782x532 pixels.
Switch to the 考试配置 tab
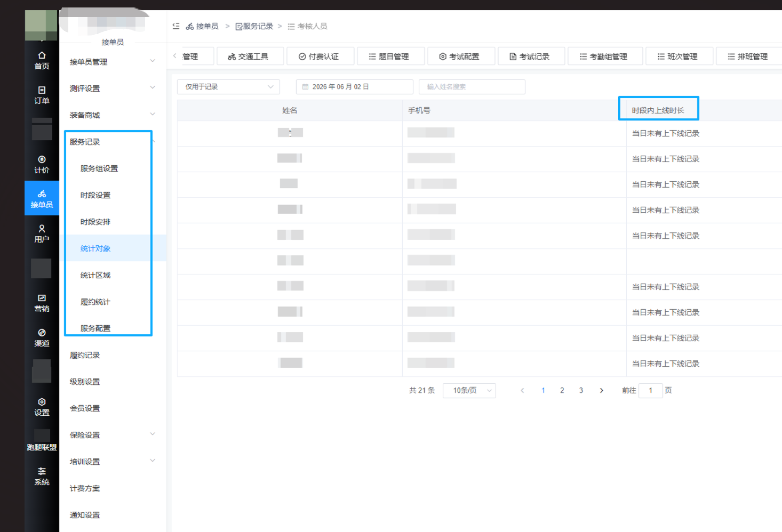click(461, 57)
